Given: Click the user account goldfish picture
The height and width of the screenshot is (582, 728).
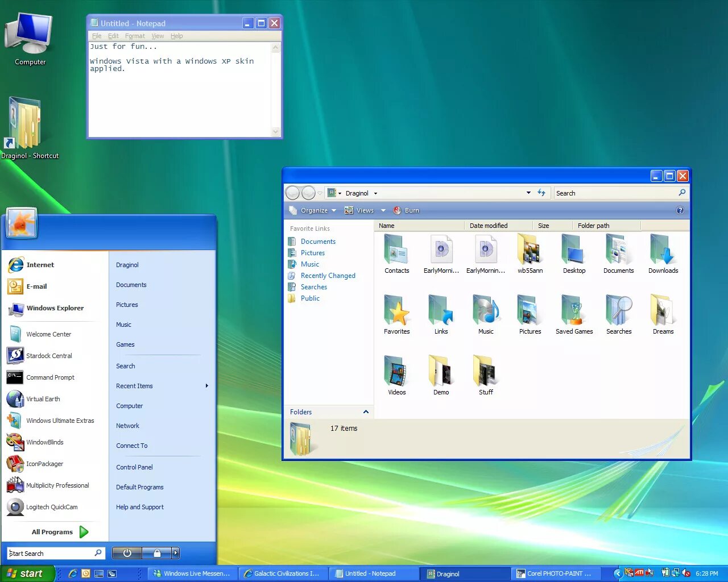Looking at the screenshot, I should pos(22,223).
